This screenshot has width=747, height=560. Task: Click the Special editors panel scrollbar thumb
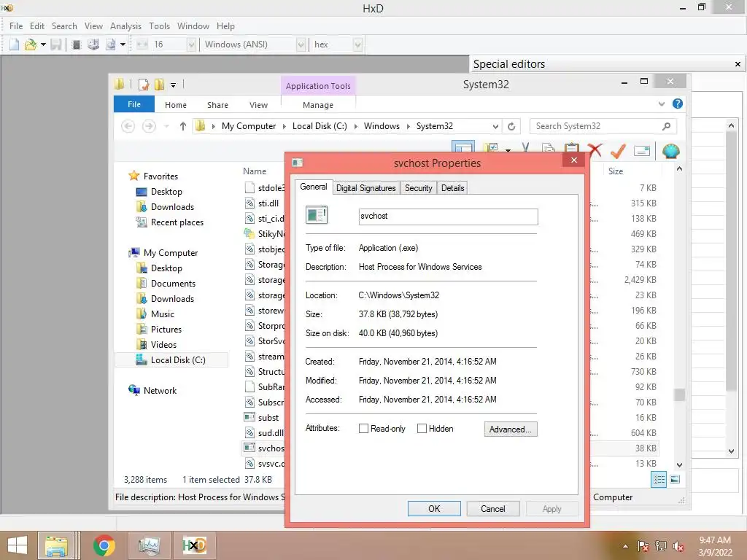(x=731, y=262)
